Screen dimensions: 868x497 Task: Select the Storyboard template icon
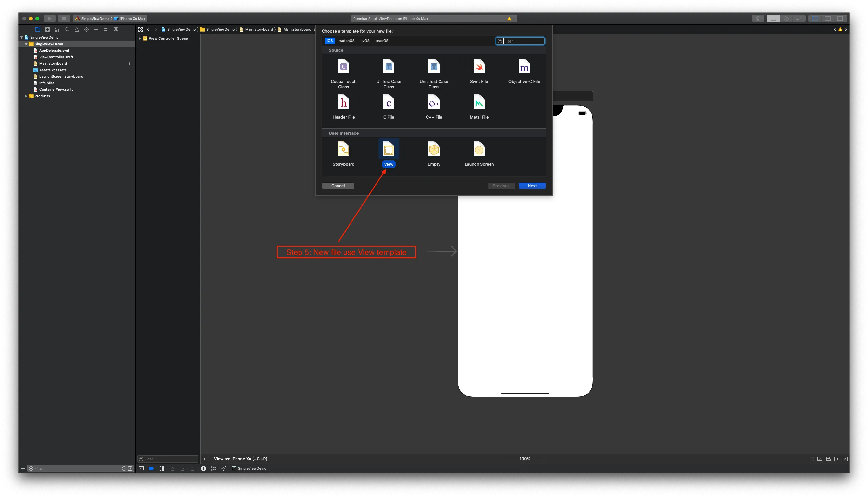point(343,150)
